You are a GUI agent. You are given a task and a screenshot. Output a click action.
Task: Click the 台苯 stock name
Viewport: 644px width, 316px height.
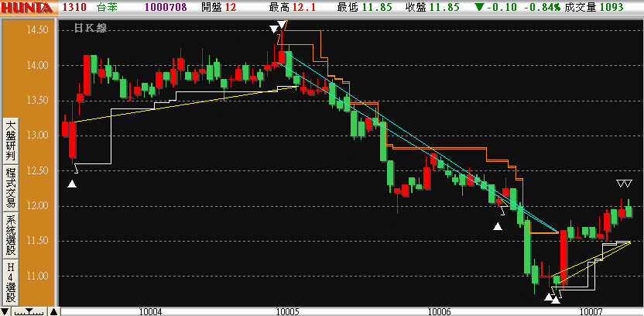(106, 7)
